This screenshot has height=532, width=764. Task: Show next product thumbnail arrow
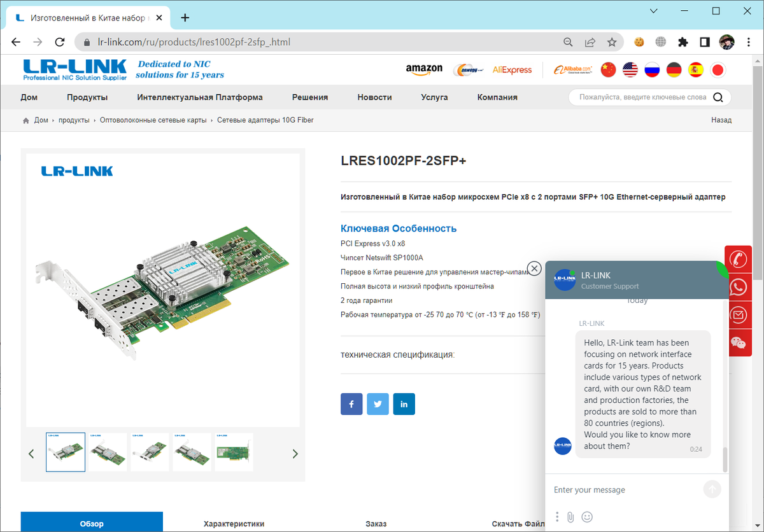(x=295, y=454)
